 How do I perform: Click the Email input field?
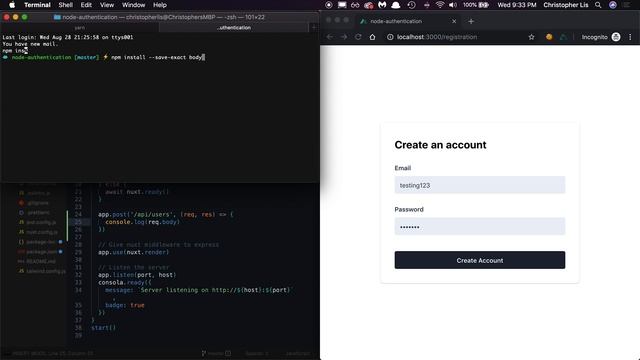tap(480, 185)
